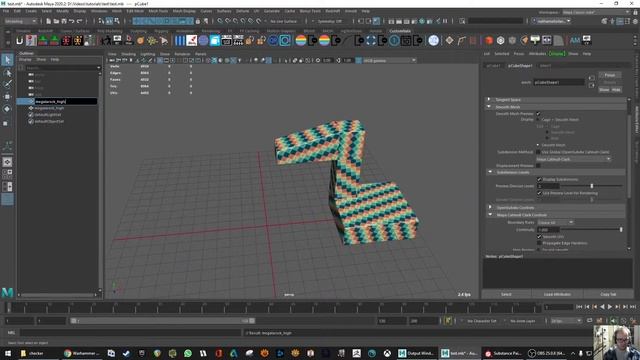Activate the Rotate tool in toolbox
The height and width of the screenshot is (360, 640).
7,109
